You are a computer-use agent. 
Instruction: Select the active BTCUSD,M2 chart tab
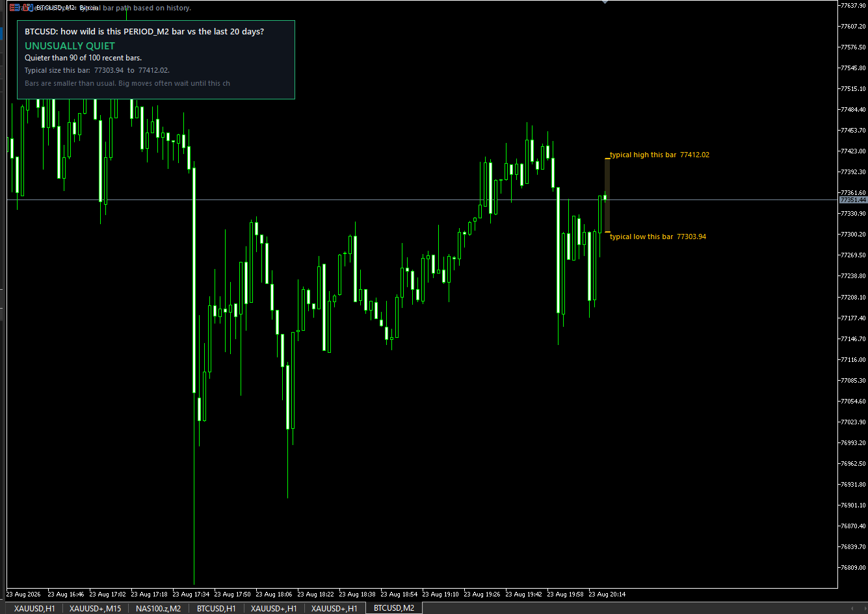click(x=394, y=608)
